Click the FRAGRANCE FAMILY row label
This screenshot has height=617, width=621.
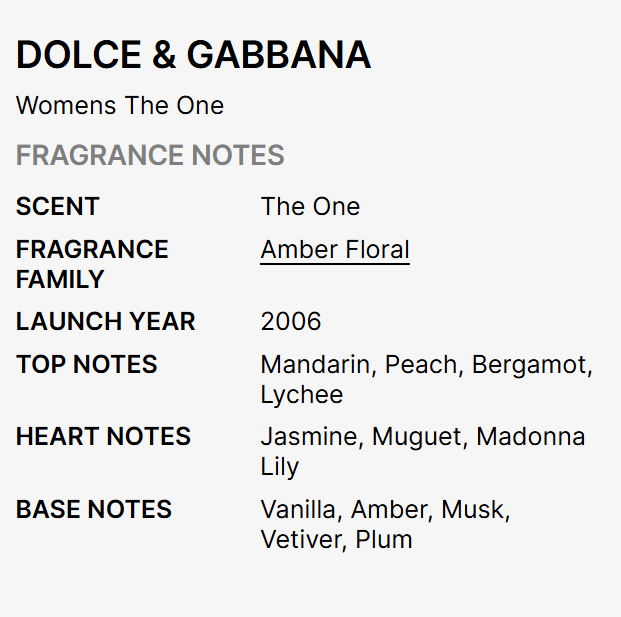92,264
